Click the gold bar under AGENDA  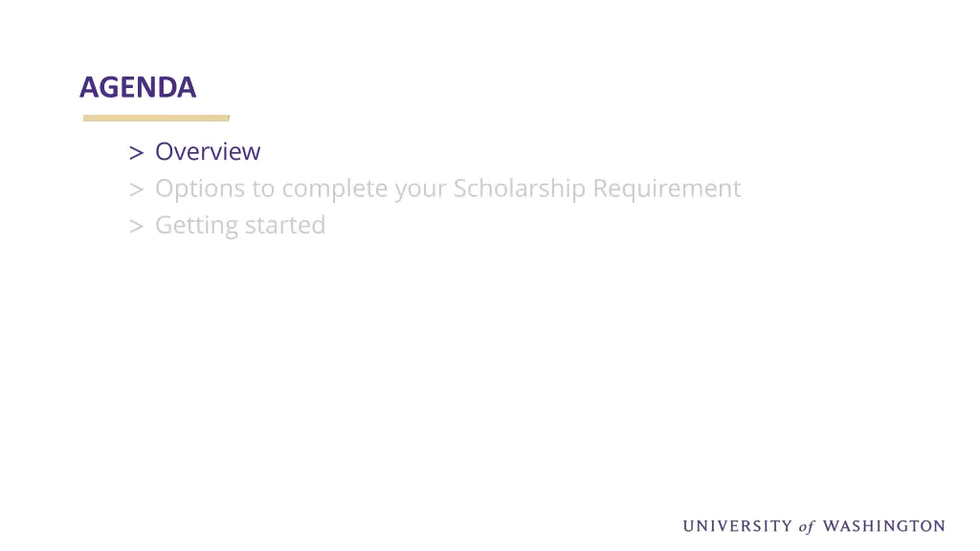click(x=156, y=118)
